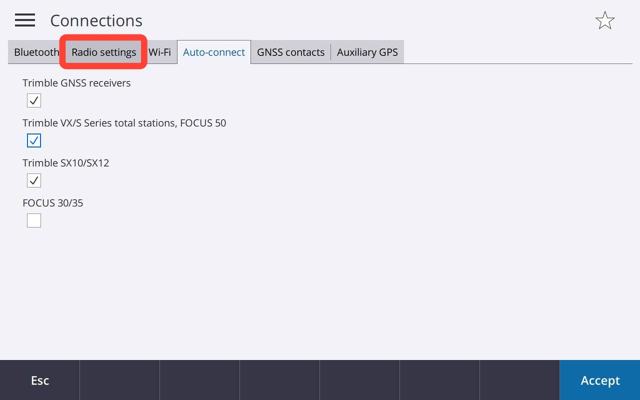The width and height of the screenshot is (640, 400).
Task: Click the Trimble GNSS receivers label
Action: coord(77,83)
